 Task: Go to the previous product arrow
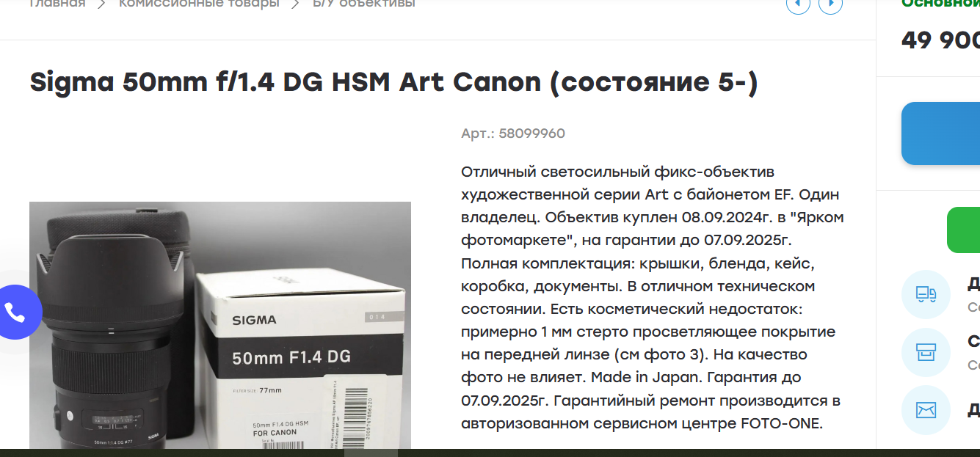[x=798, y=4]
